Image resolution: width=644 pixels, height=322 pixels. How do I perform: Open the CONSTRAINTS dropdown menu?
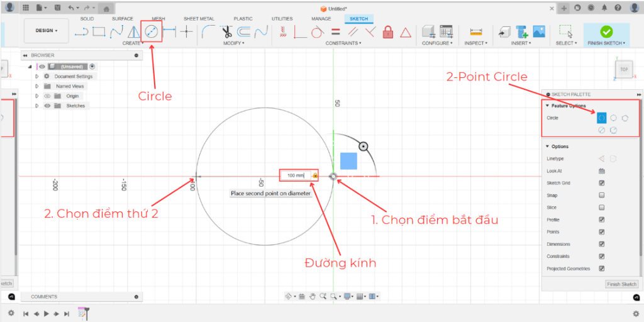(x=343, y=43)
